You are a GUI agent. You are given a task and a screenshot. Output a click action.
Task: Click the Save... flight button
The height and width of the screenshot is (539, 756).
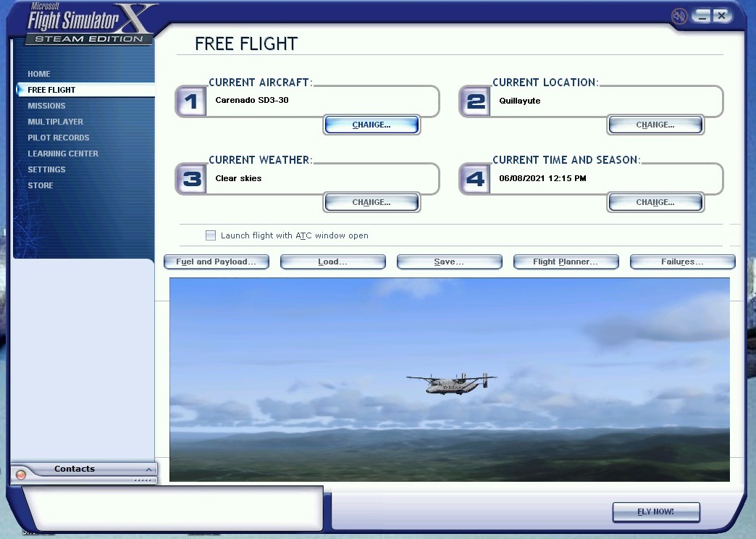tap(450, 262)
